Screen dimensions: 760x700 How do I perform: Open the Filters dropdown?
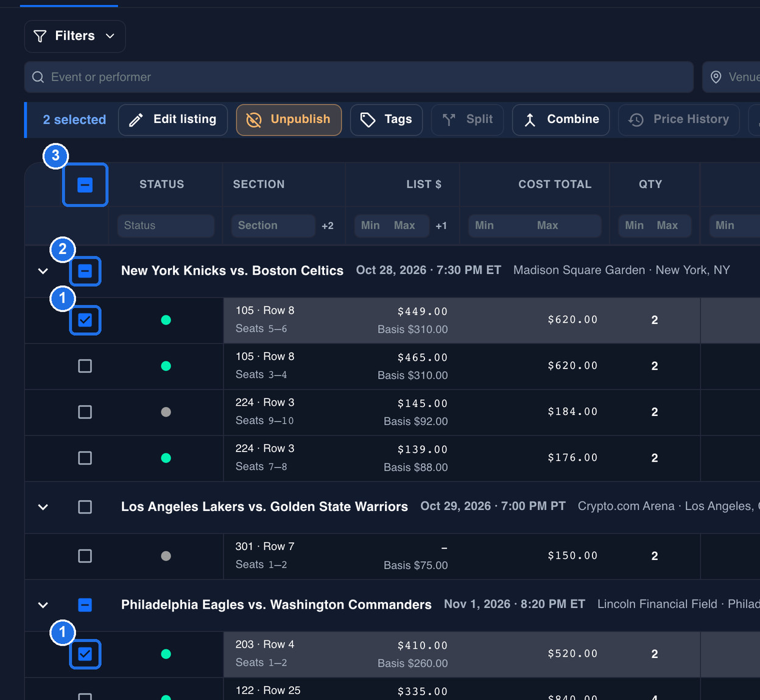[x=75, y=36]
